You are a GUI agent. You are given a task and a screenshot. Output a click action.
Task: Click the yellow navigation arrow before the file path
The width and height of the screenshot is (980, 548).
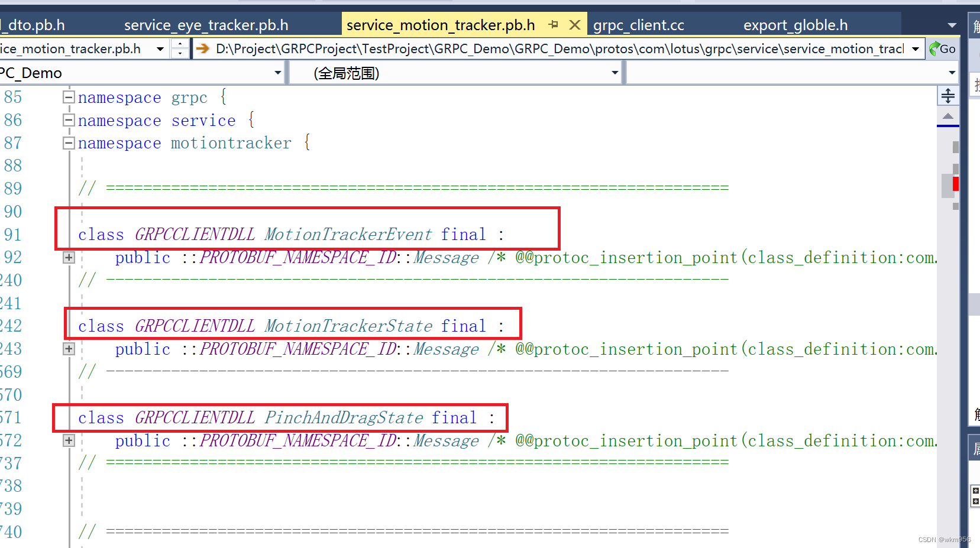coord(203,48)
